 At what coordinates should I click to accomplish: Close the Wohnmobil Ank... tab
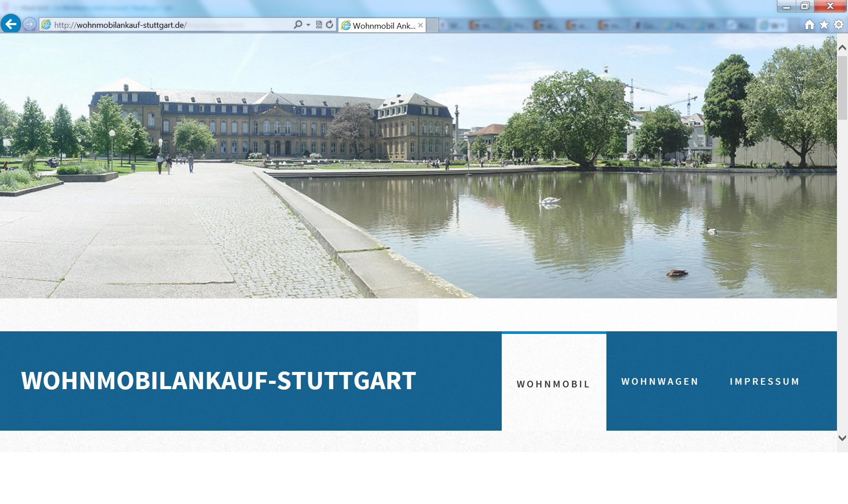(420, 25)
